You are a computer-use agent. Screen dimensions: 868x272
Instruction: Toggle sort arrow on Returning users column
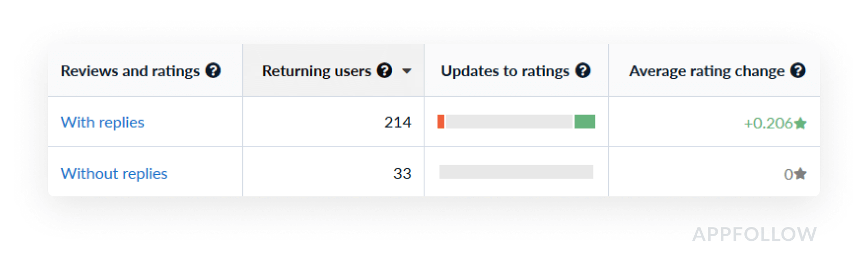[407, 71]
